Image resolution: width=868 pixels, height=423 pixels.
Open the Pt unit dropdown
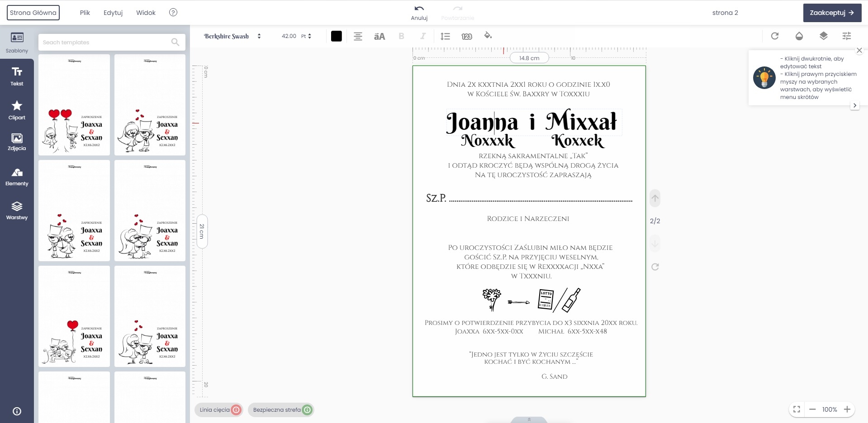pos(306,36)
